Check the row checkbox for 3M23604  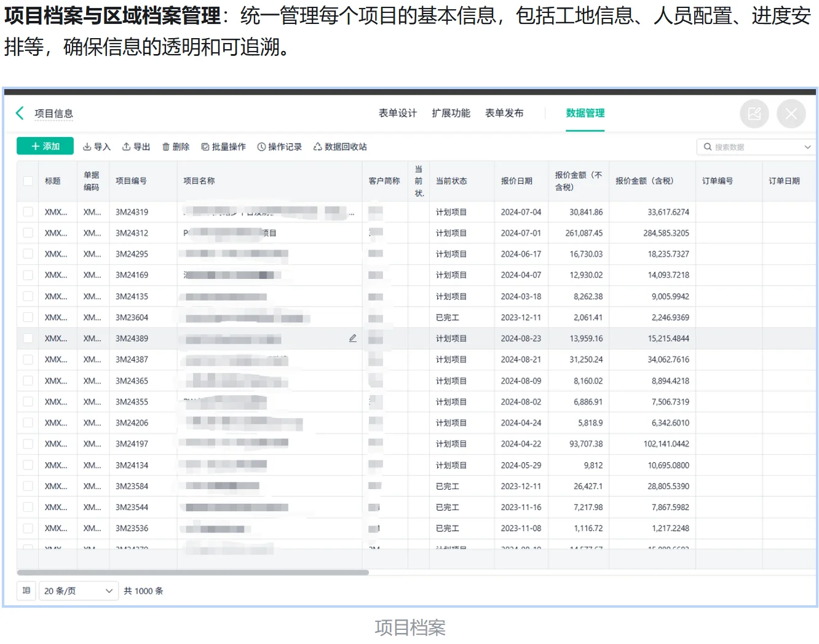click(28, 317)
